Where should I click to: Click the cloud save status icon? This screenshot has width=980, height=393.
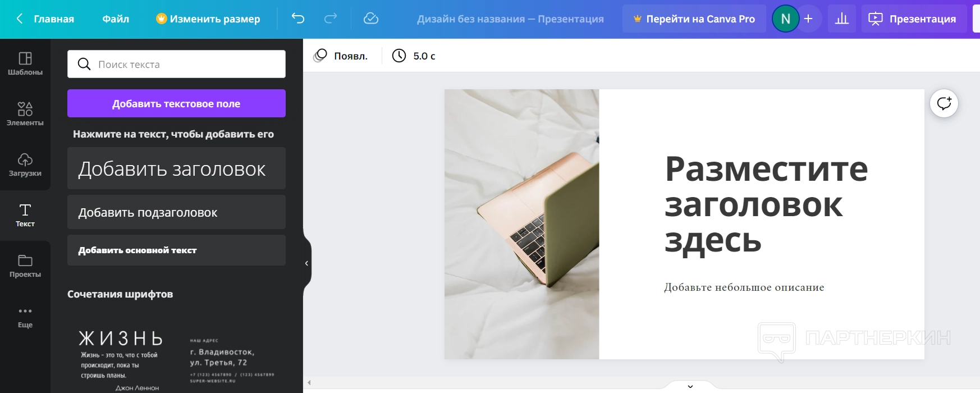(x=371, y=19)
